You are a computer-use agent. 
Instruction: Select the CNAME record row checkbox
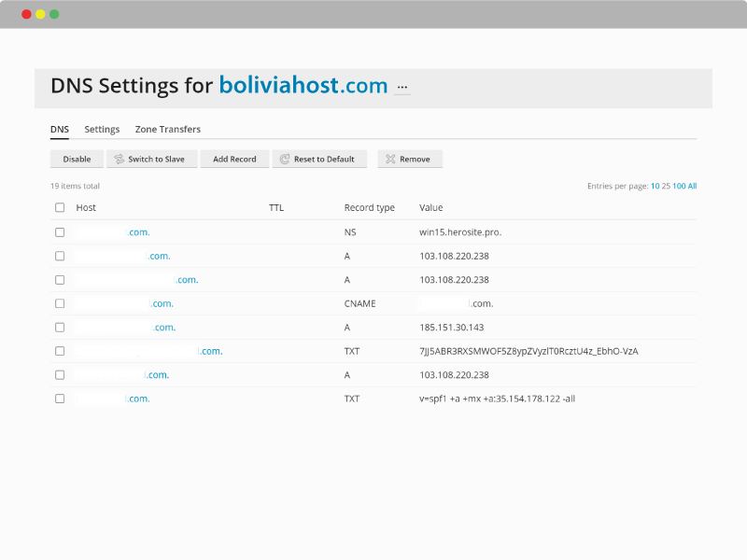click(x=60, y=304)
